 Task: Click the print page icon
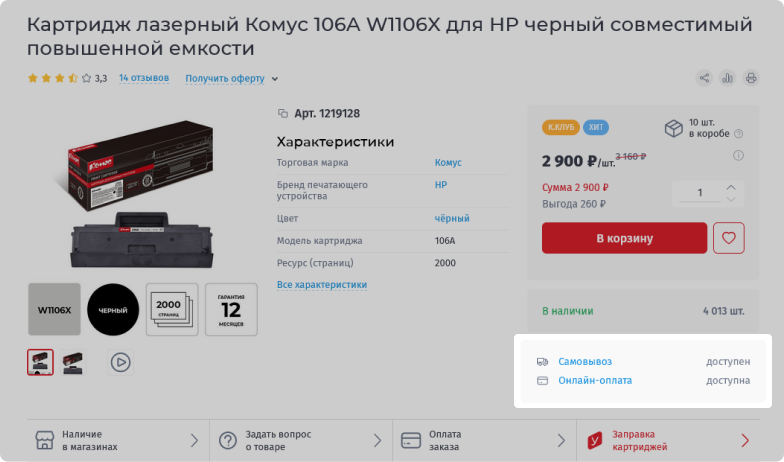(x=751, y=78)
